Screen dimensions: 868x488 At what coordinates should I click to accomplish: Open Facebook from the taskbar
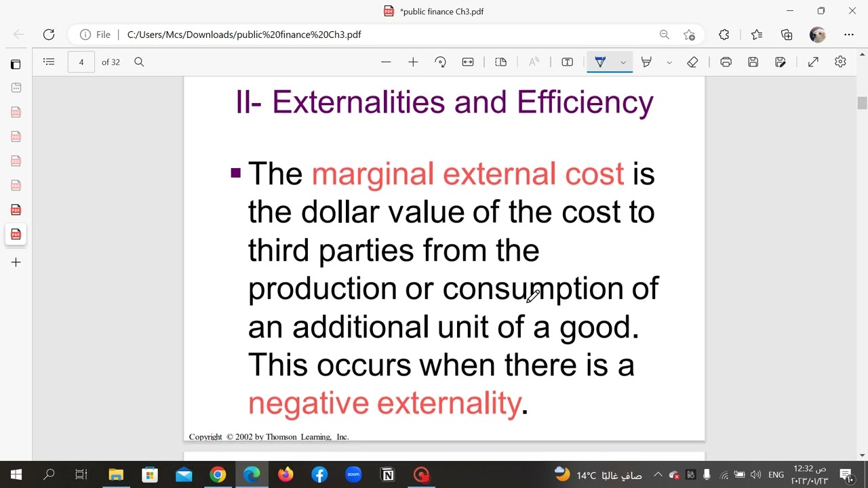point(319,474)
